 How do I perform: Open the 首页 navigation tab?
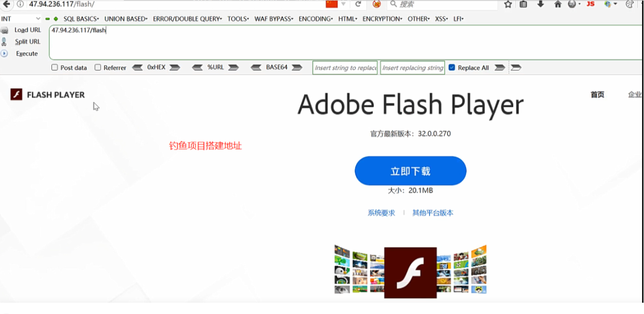click(597, 95)
